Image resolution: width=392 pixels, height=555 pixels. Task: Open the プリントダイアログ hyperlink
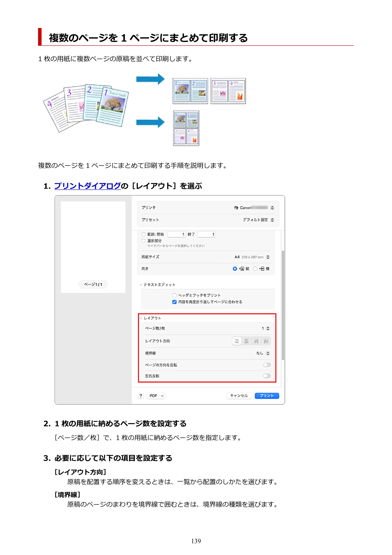pos(87,186)
